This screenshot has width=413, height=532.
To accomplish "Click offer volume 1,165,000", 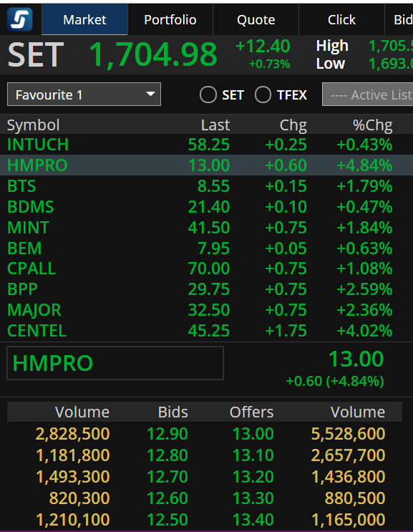I will point(349,519).
